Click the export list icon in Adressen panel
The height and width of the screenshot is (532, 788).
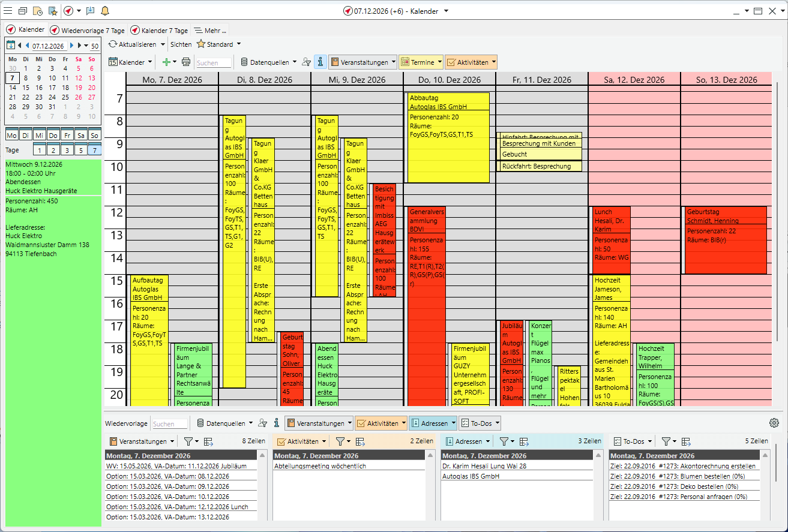tap(524, 441)
